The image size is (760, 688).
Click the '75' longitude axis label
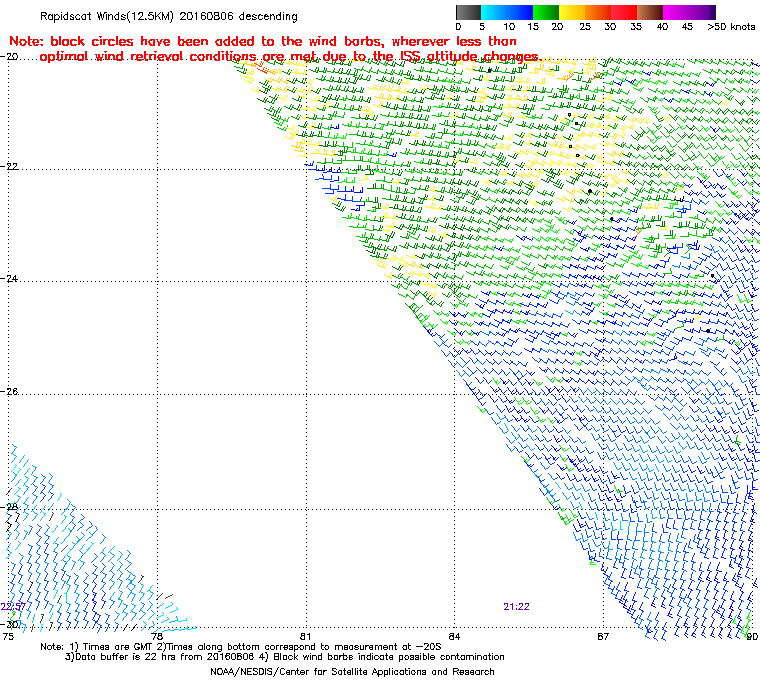coord(8,636)
